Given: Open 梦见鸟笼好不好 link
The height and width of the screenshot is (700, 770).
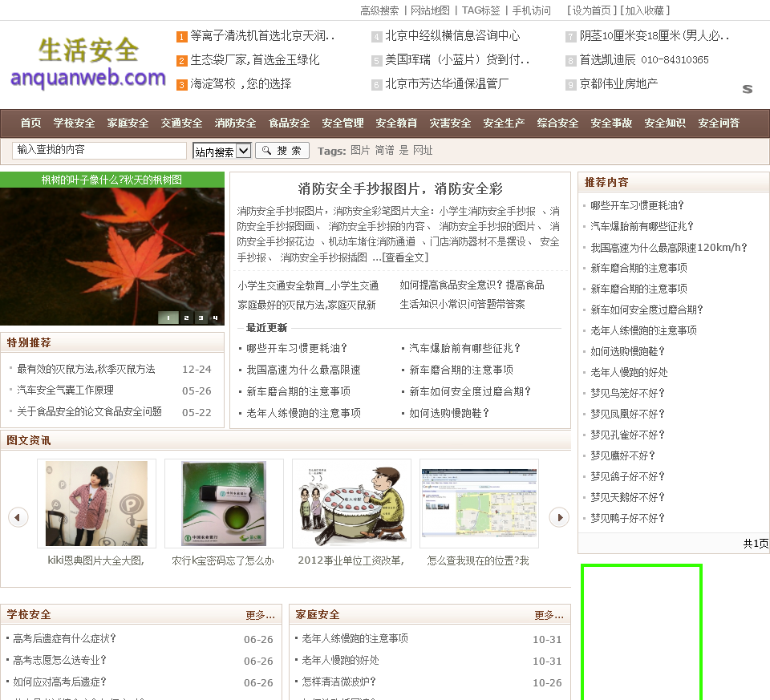Looking at the screenshot, I should (x=627, y=393).
